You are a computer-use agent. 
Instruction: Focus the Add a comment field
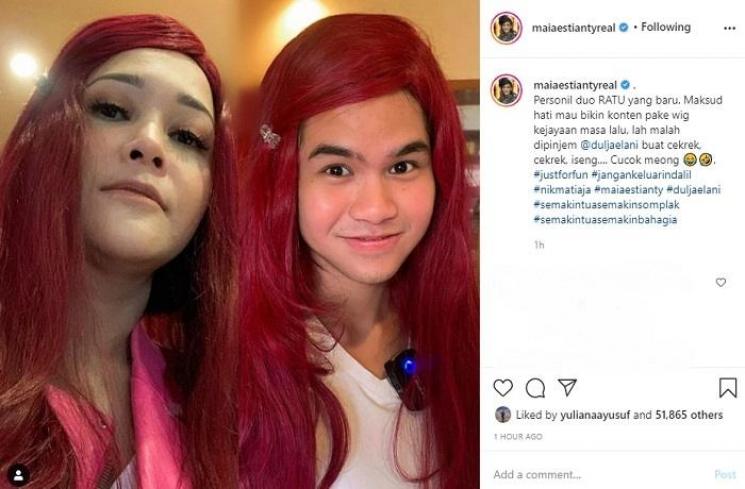point(599,474)
